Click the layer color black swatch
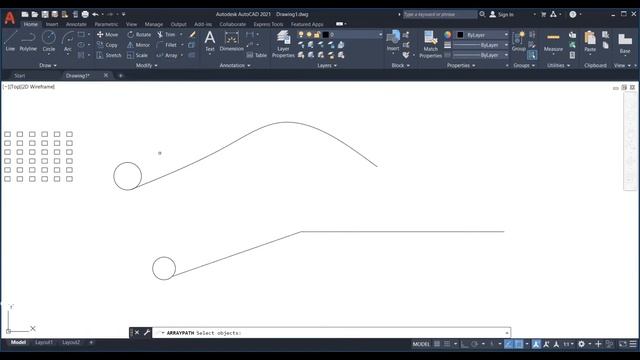This screenshot has width=640, height=360. tap(325, 35)
